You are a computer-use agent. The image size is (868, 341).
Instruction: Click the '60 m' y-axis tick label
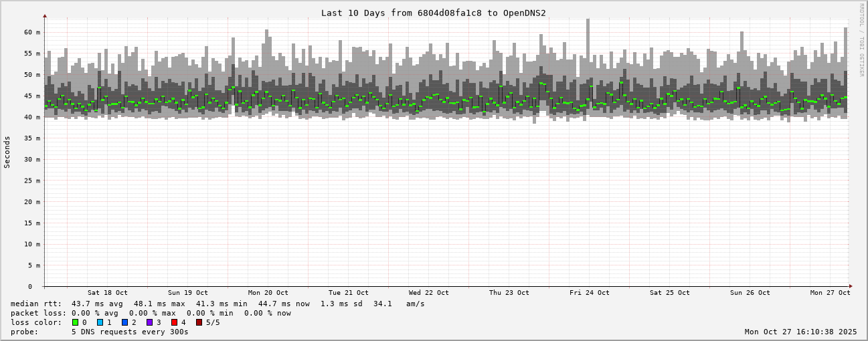pyautogui.click(x=32, y=32)
